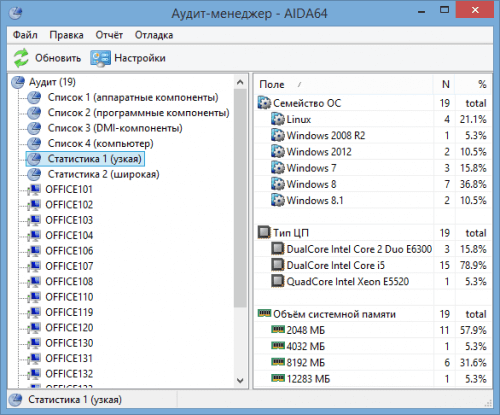The height and width of the screenshot is (415, 500).
Task: Click the computer icon for OFFICE104
Action: [34, 236]
